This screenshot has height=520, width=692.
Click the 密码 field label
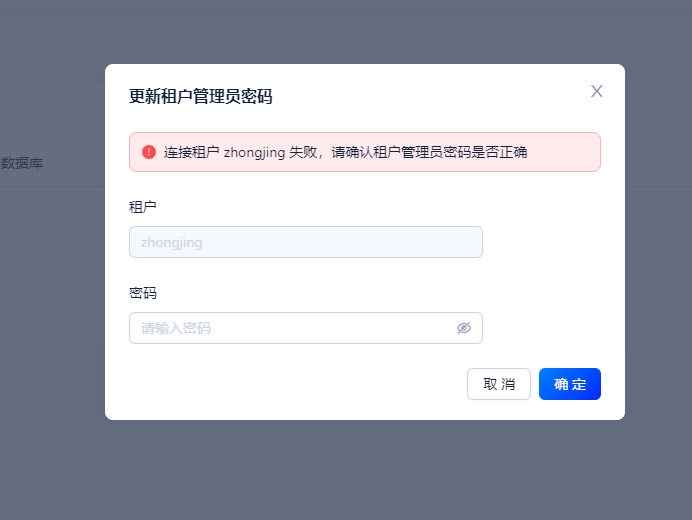click(143, 293)
